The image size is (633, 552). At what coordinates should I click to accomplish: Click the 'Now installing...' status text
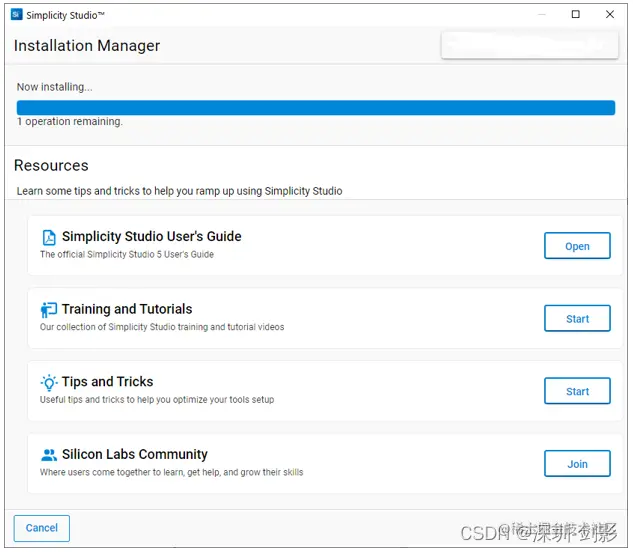54,87
